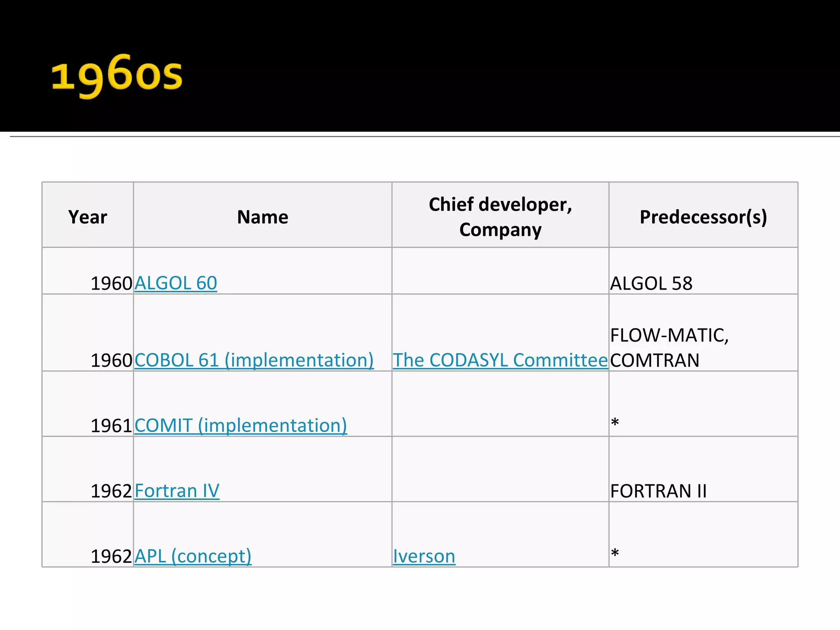Viewport: 840px width, 630px height.
Task: Open the COMIT (implementation) link
Action: [x=241, y=425]
